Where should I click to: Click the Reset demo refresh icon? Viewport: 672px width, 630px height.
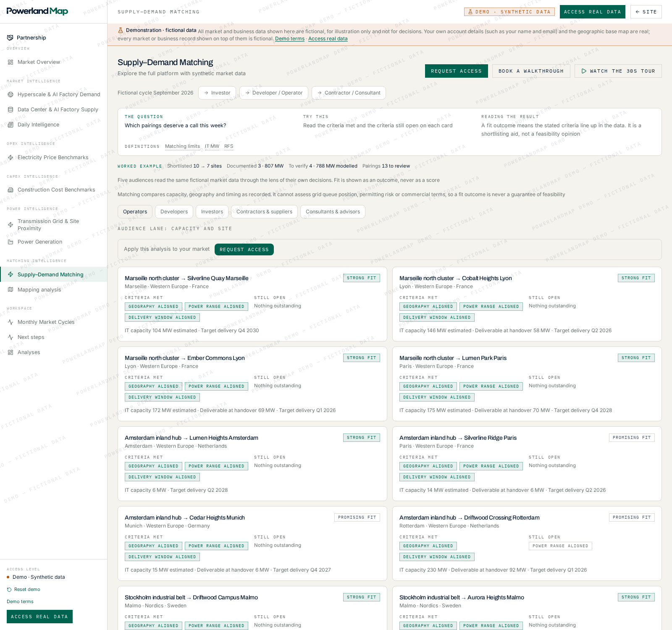[x=9, y=590]
